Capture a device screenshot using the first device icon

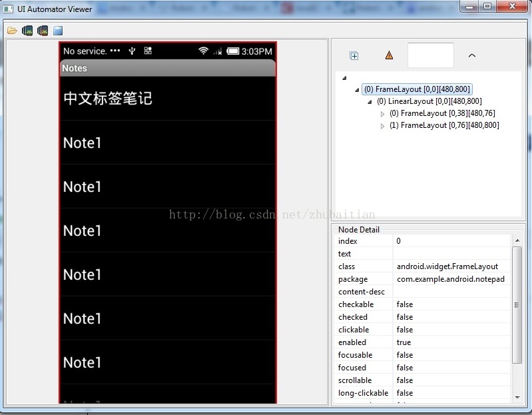click(x=27, y=31)
